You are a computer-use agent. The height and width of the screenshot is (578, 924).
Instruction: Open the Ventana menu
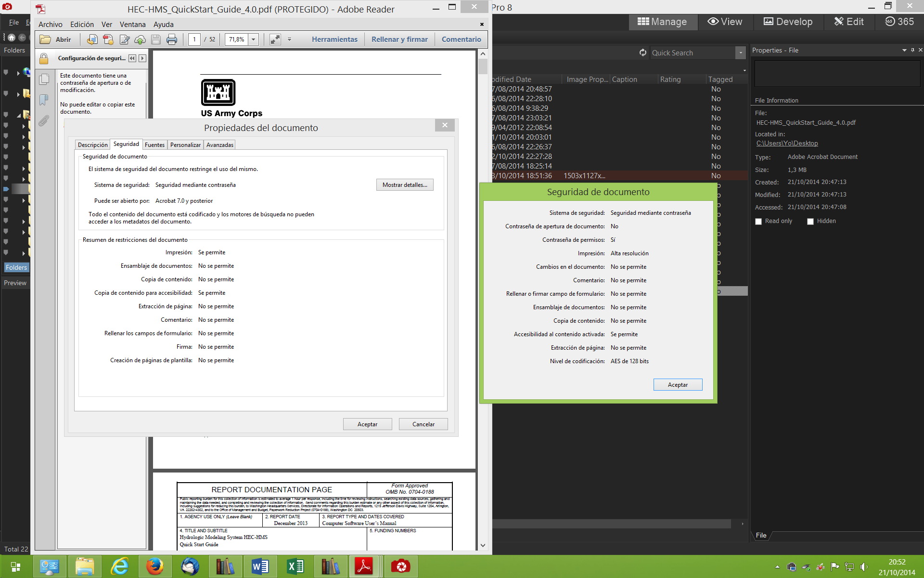[132, 25]
